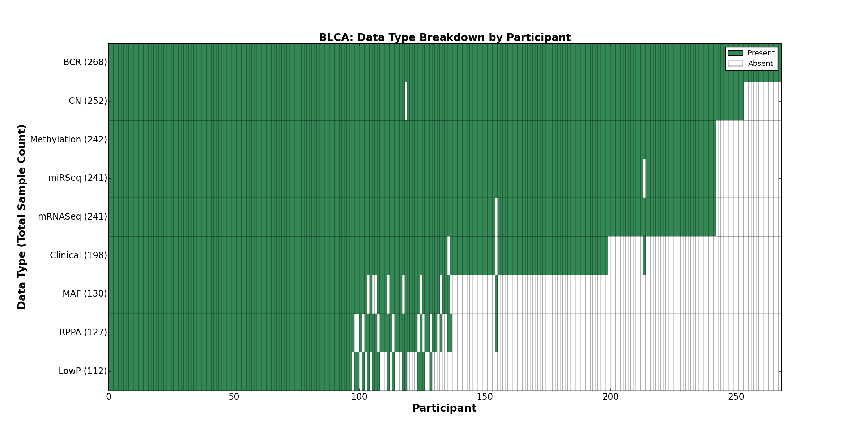This screenshot has height=434, width=868.
Task: Click the Participant x-axis title
Action: 444,408
